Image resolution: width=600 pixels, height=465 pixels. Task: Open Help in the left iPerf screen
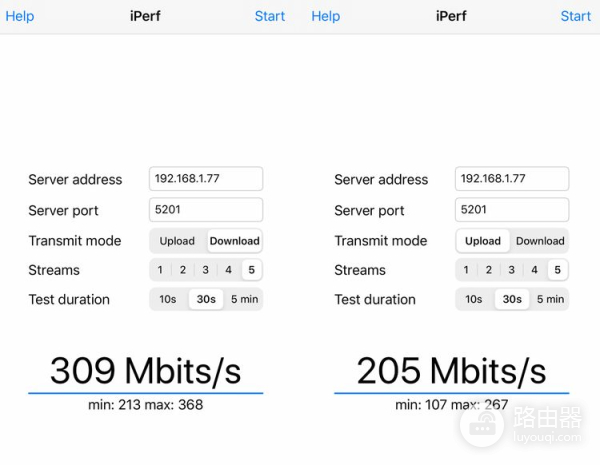(20, 16)
